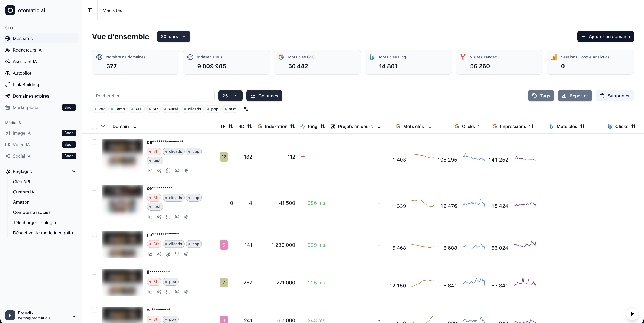Select the checkbox for the first domain row

(95, 142)
